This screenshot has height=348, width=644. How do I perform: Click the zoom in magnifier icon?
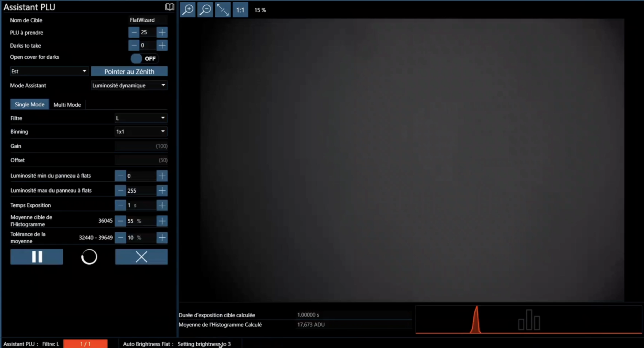pyautogui.click(x=187, y=10)
